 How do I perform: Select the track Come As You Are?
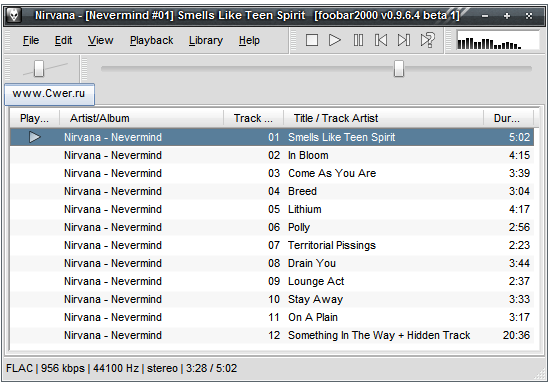click(272, 173)
